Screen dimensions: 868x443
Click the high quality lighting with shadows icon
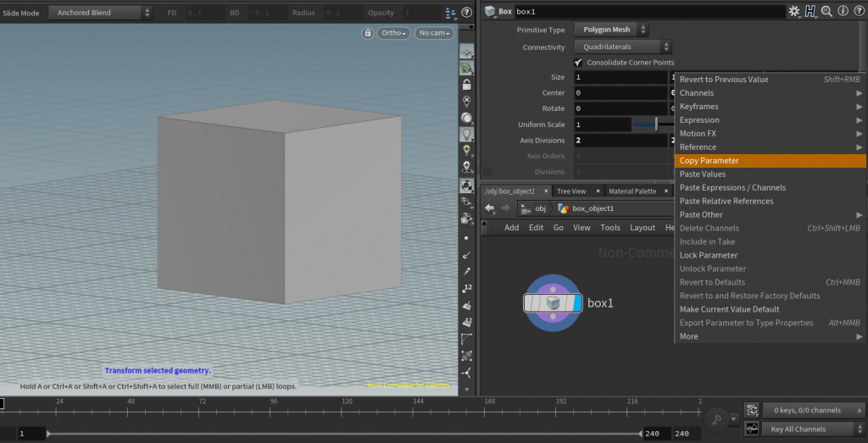pyautogui.click(x=467, y=167)
